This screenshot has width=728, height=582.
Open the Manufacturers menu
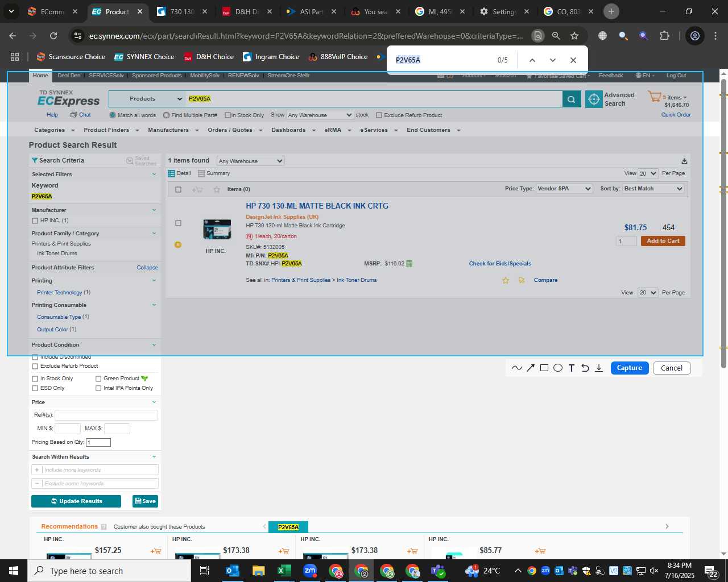tap(173, 130)
